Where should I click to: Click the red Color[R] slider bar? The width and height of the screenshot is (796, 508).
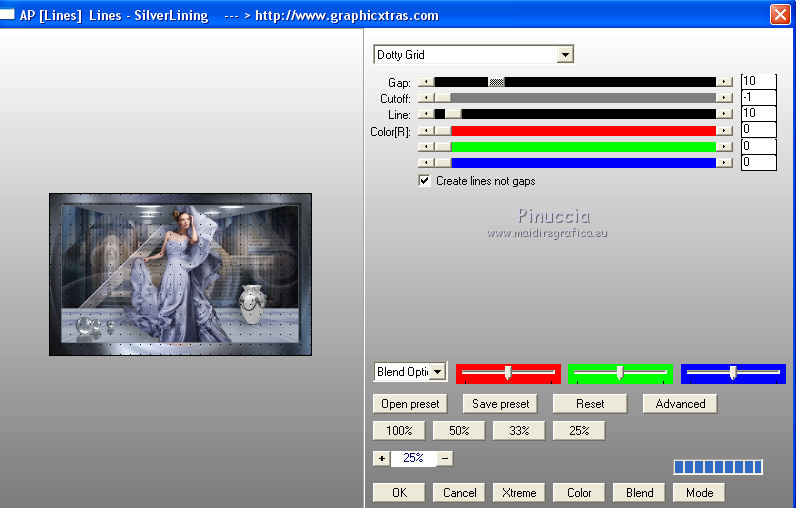[575, 130]
